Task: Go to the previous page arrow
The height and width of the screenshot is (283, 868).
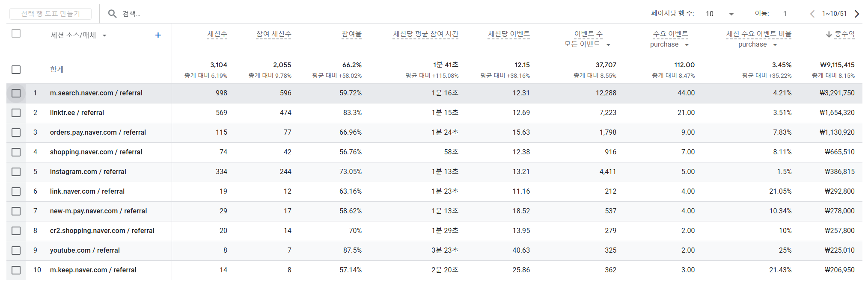Action: coord(812,14)
